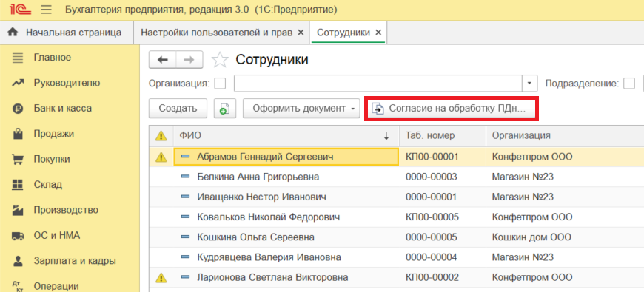The height and width of the screenshot is (292, 644).
Task: Go forward with the right arrow button
Action: click(x=189, y=60)
